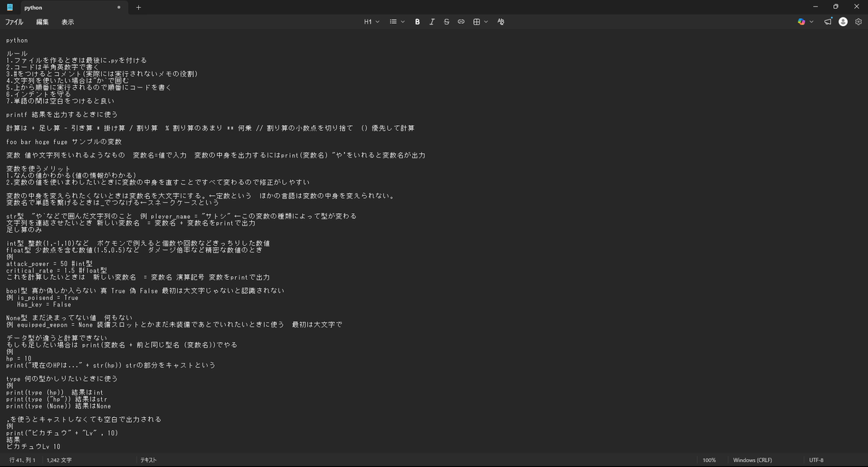Open the H1 heading style dropdown
Screen dimensions: 868x467
pyautogui.click(x=372, y=22)
